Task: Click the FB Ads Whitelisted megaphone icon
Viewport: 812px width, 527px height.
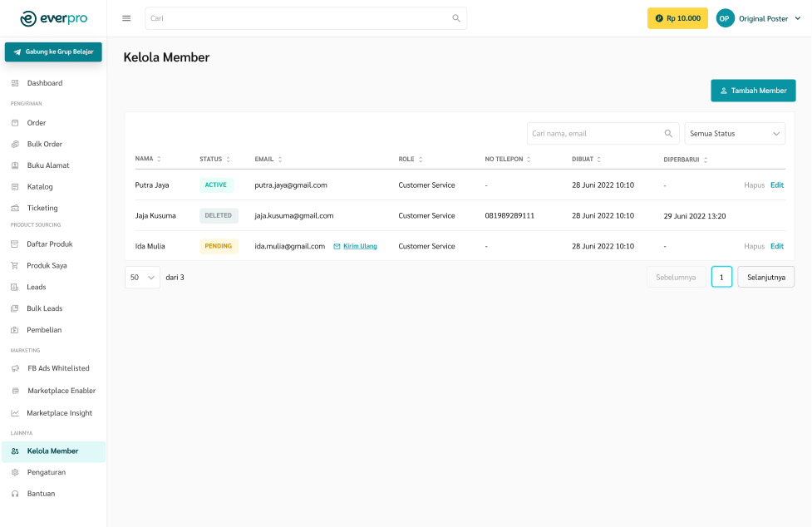Action: pyautogui.click(x=15, y=368)
